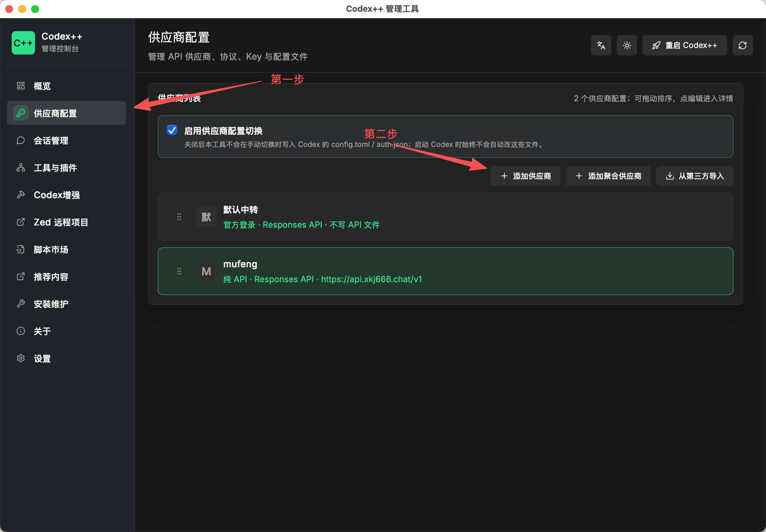Click 从第三方导入 button label
Viewport: 766px width, 532px height.
tap(701, 176)
